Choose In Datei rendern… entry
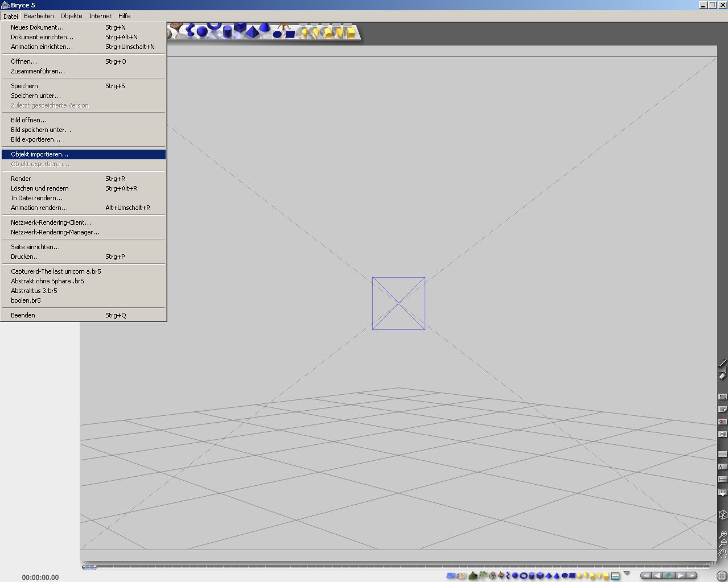728x582 pixels. [84, 198]
